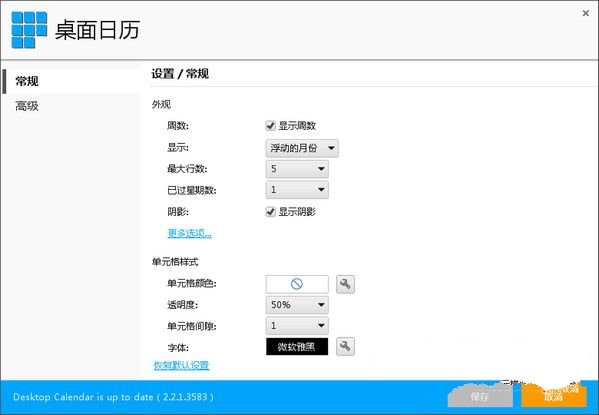This screenshot has height=415, width=599.
Task: Click the 更多选项... link
Action: coord(189,233)
